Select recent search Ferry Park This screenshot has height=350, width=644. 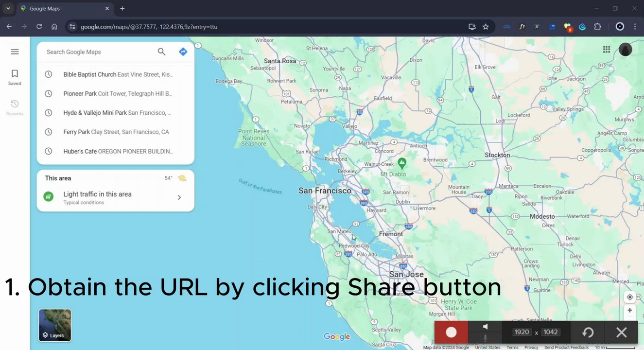tap(116, 132)
